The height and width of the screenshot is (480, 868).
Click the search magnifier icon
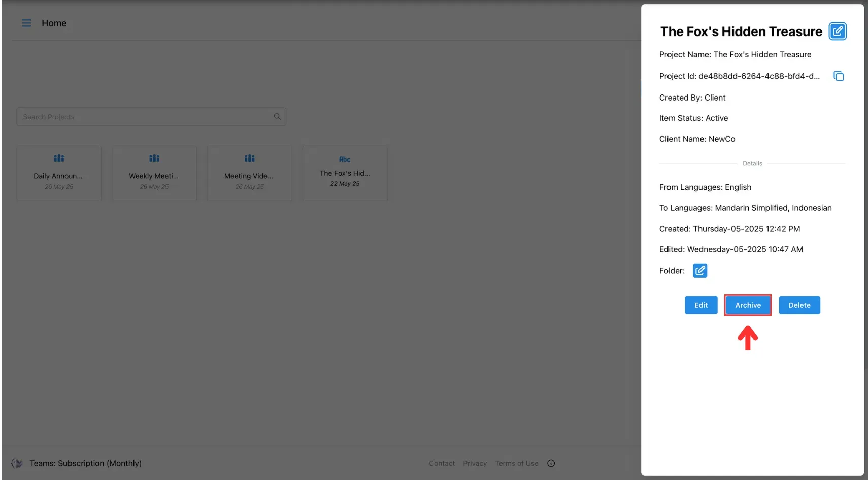(x=277, y=117)
